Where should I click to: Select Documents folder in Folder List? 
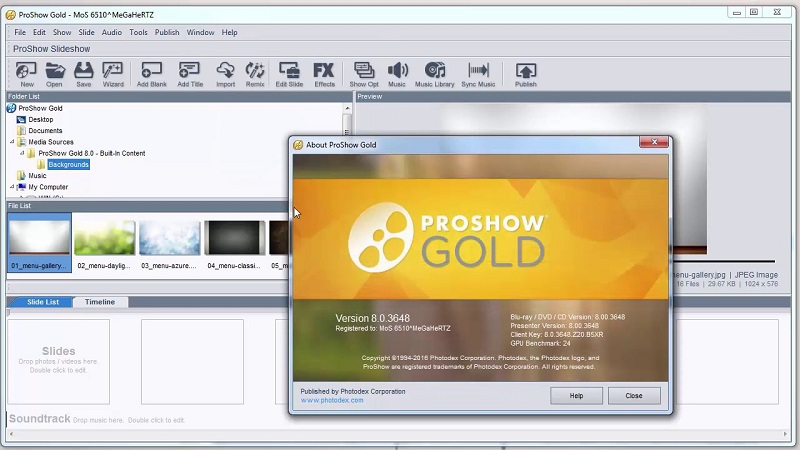coord(45,131)
